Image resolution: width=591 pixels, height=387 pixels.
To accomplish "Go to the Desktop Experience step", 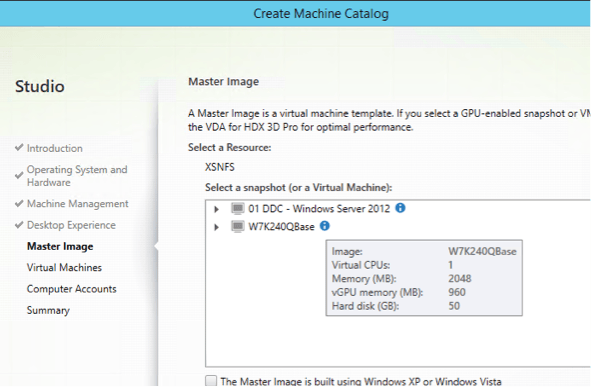I will [x=71, y=225].
